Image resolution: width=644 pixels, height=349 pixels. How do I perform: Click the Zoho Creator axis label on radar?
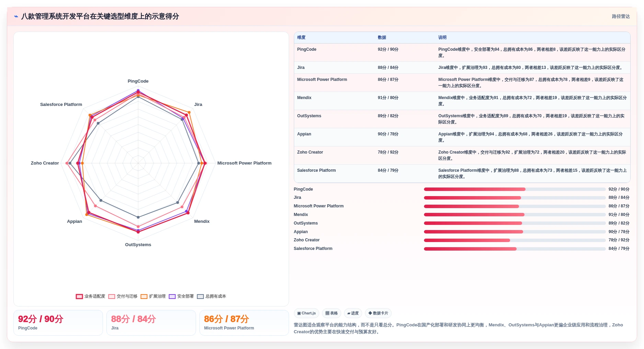click(x=45, y=163)
